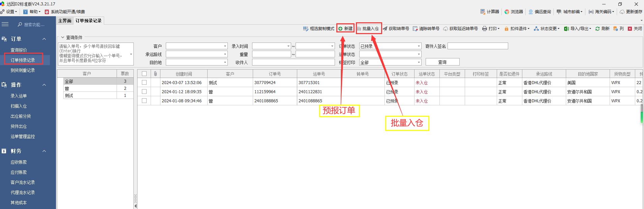Collapse the 查询条件 query conditions section

(x=63, y=37)
